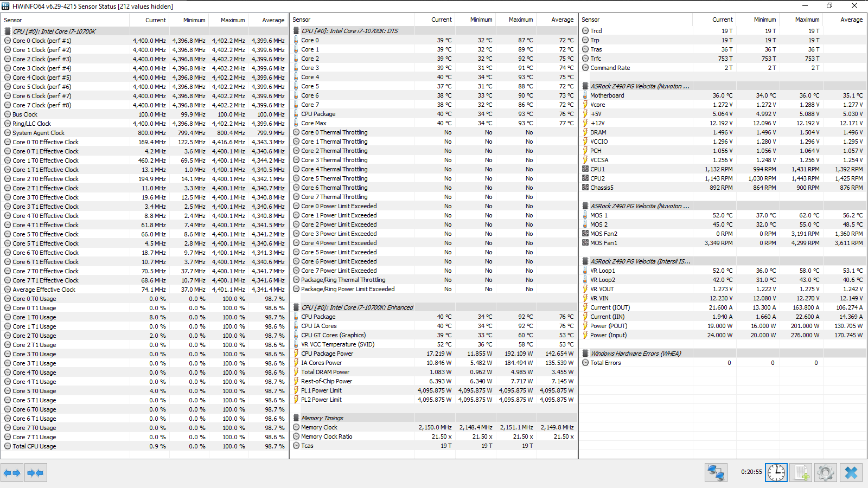Select the VCCSA voltage row
The height and width of the screenshot is (488, 868).
(x=723, y=160)
